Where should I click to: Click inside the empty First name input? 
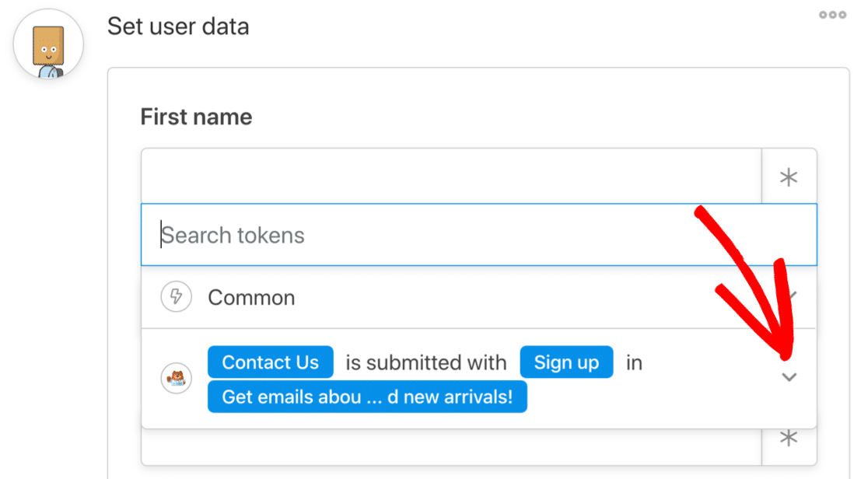pos(451,176)
